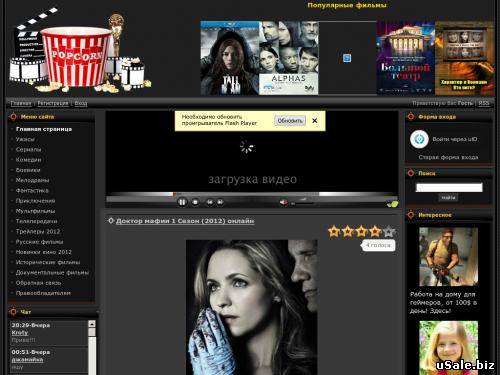Open chat user Krofy profile link
This screenshot has width=500, height=375.
pos(20,333)
